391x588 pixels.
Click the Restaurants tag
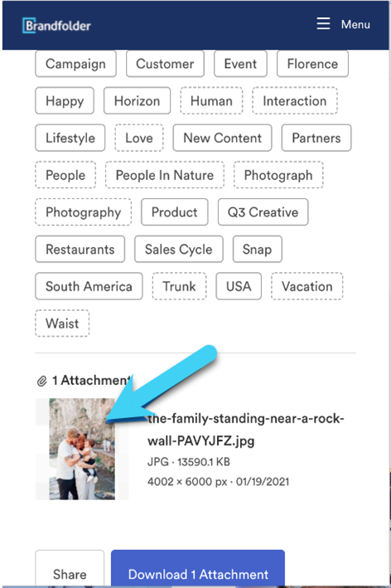[80, 250]
